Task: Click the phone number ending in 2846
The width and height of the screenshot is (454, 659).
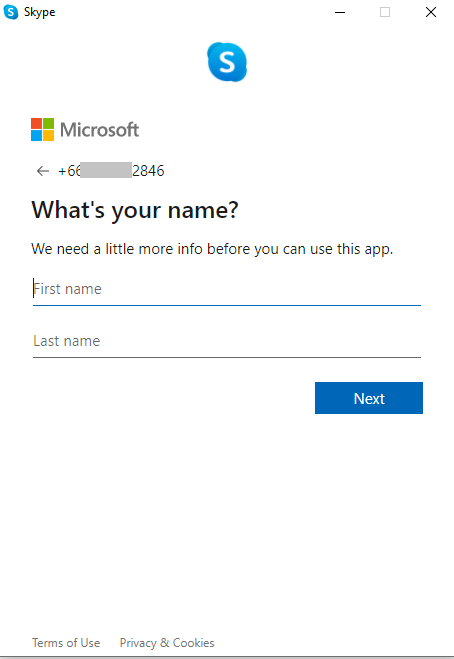Action: (x=111, y=171)
